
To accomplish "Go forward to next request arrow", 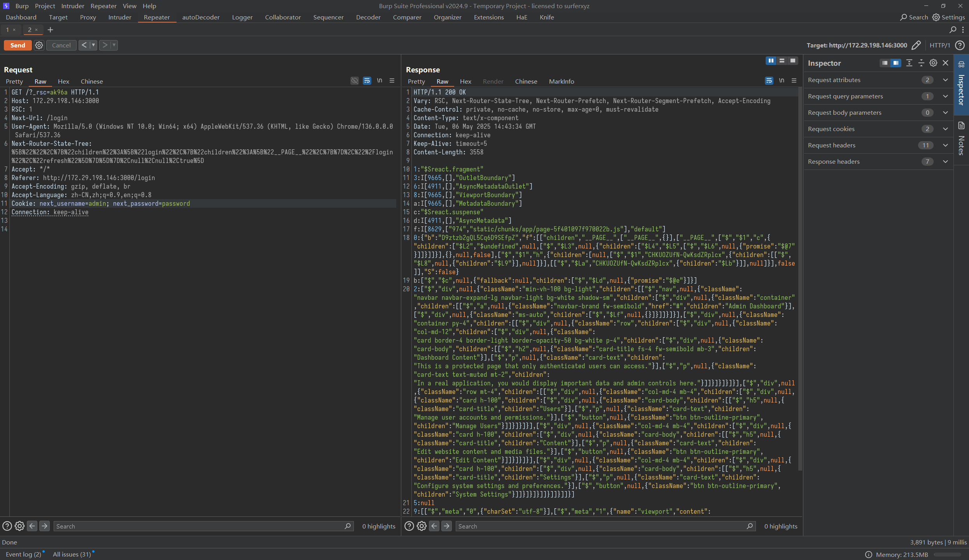I will (105, 45).
